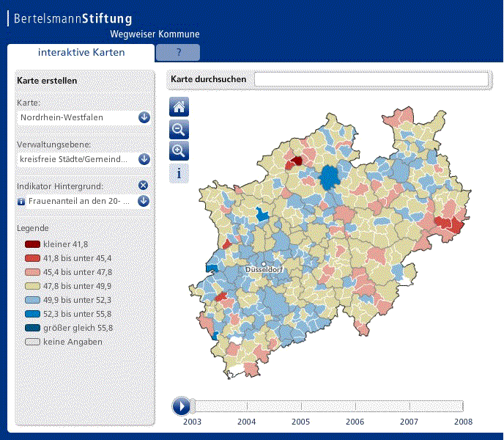Select the '49,9 bis unter 52,3' swatch

(32, 300)
